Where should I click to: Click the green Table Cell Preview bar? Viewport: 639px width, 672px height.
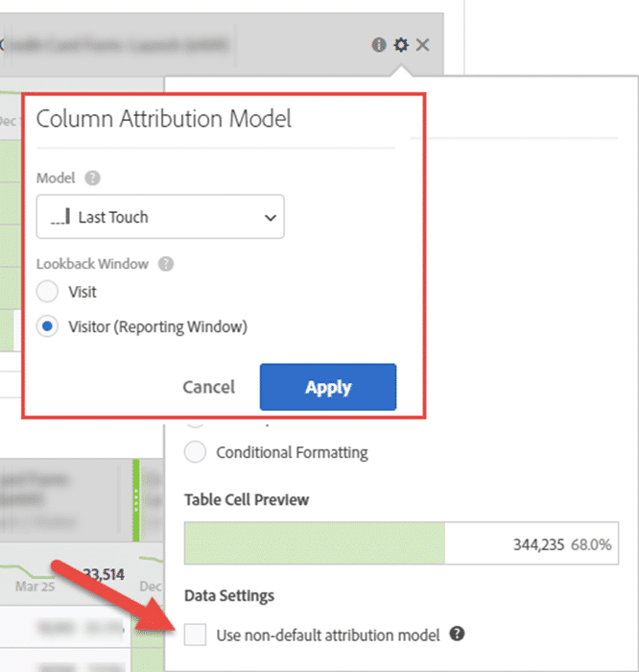point(314,544)
